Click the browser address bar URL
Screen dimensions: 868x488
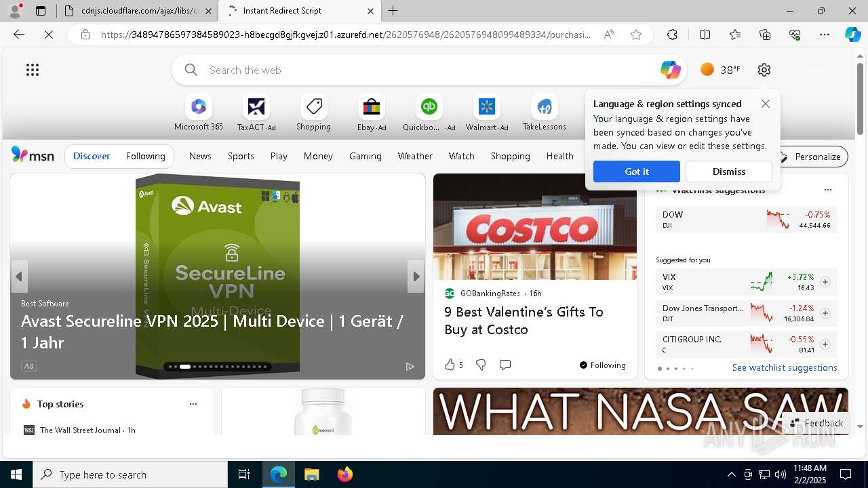coord(346,35)
